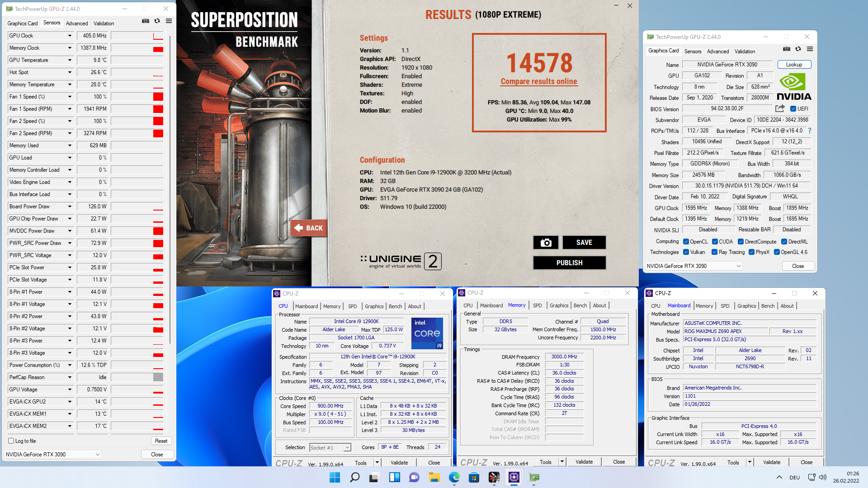Open Widgets from taskbar
This screenshot has width=868, height=488.
coord(394,477)
